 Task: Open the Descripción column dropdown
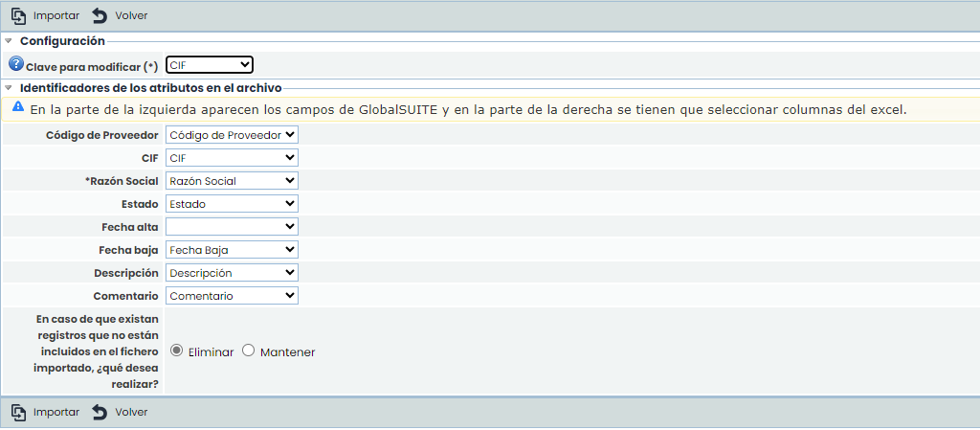tap(232, 273)
